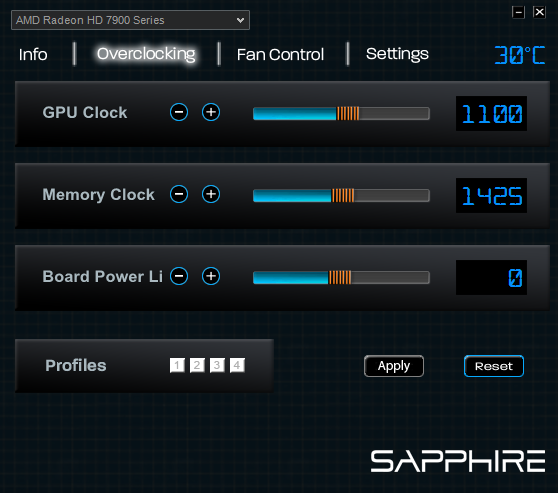This screenshot has height=493, width=558.
Task: Click the GPU Clock slider bar
Action: 341,114
